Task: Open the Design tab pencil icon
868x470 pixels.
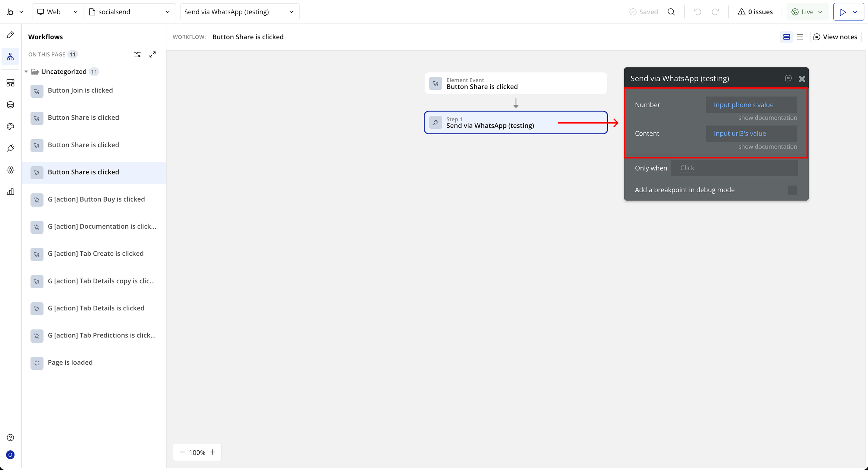Action: tap(11, 35)
